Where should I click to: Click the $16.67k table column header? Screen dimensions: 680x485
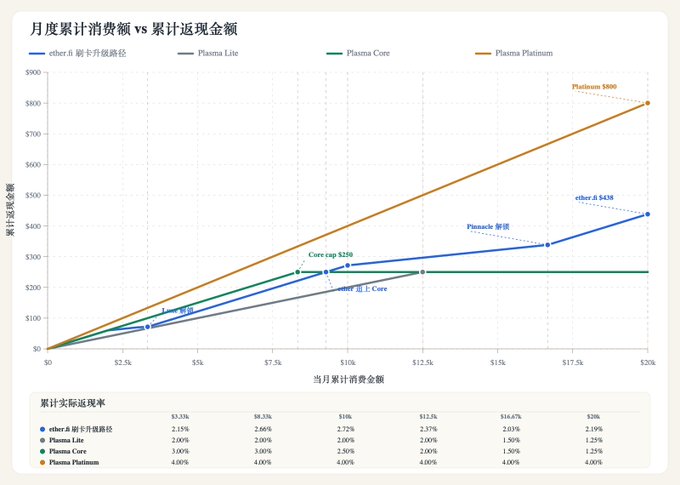[511, 416]
